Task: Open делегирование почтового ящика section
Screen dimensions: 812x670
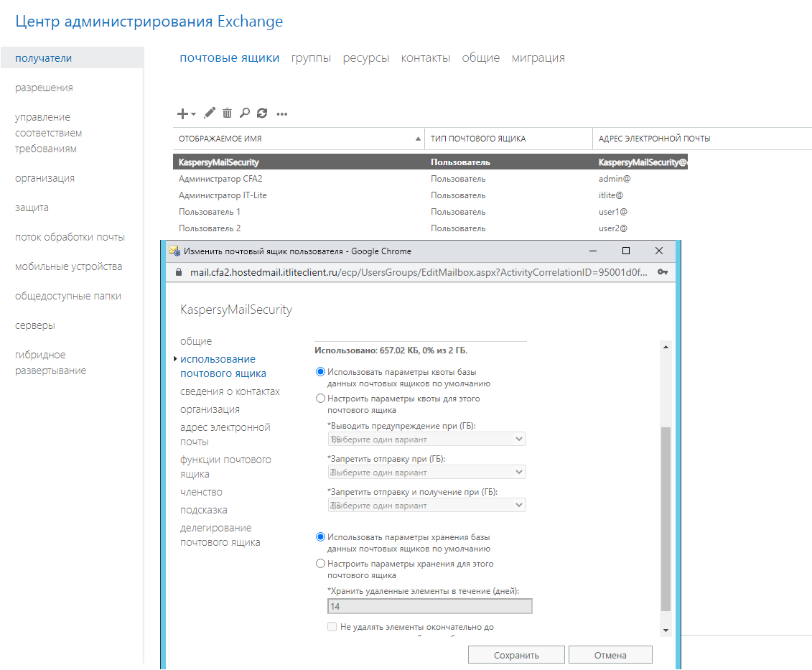Action: [220, 535]
